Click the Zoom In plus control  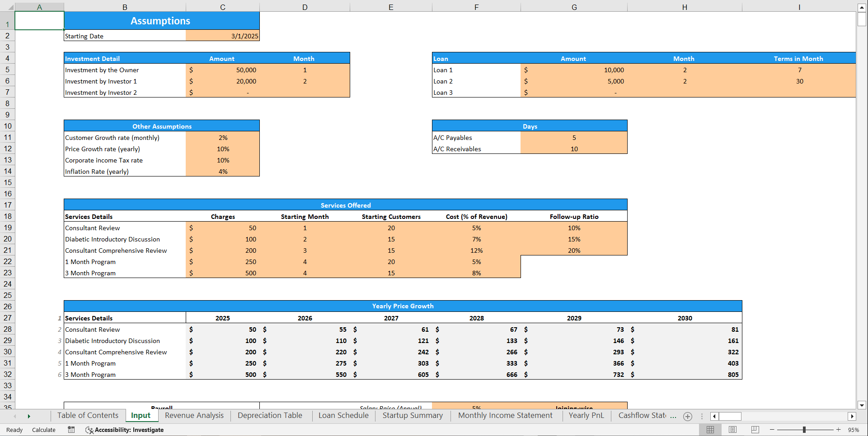[x=840, y=430]
